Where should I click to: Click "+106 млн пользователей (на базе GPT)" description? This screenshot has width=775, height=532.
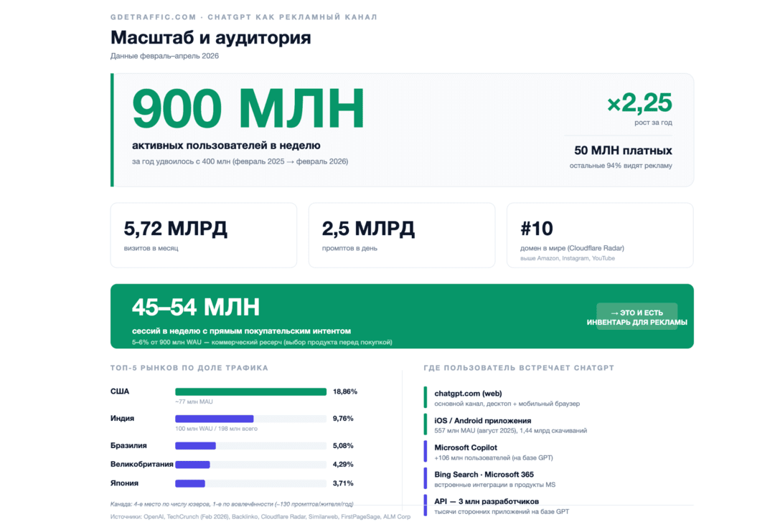[493, 458]
